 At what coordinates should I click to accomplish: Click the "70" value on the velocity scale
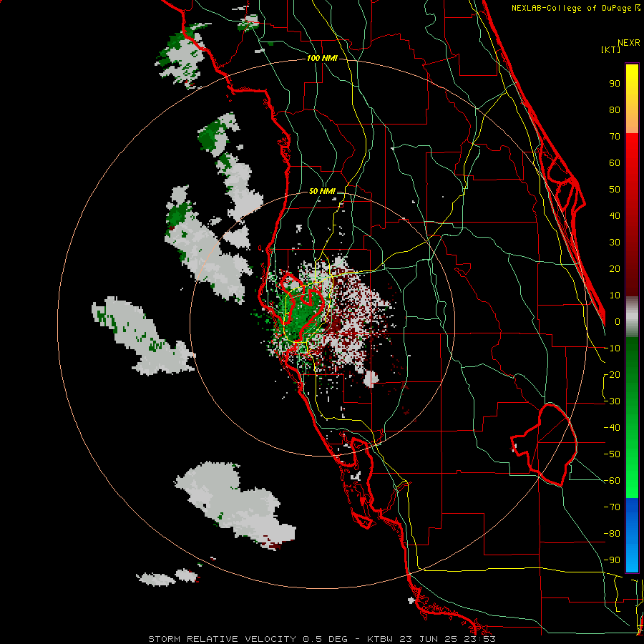(x=615, y=137)
